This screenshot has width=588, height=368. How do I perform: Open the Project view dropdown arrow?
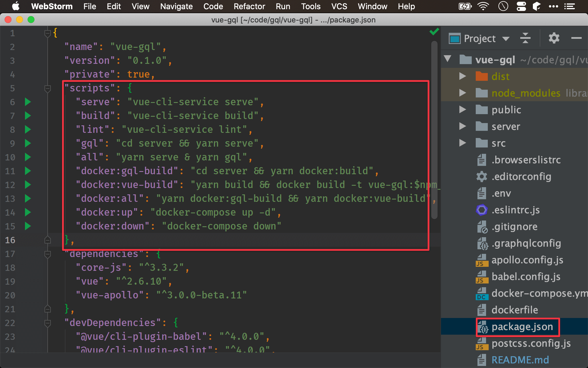click(506, 39)
